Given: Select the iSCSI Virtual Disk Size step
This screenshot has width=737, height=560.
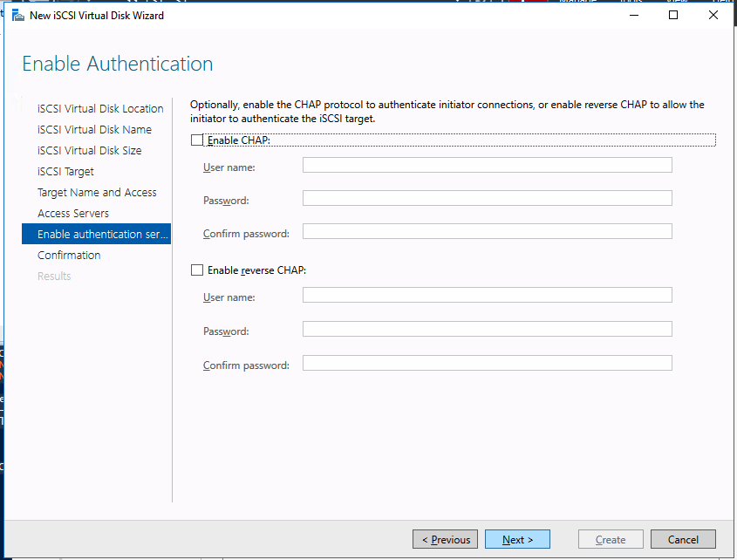Looking at the screenshot, I should click(x=89, y=151).
